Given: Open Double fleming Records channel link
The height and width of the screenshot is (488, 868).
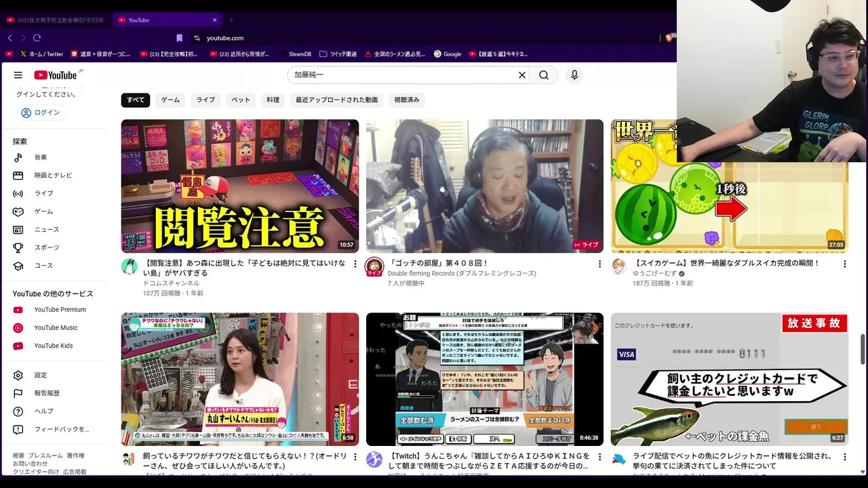Looking at the screenshot, I should tap(462, 273).
